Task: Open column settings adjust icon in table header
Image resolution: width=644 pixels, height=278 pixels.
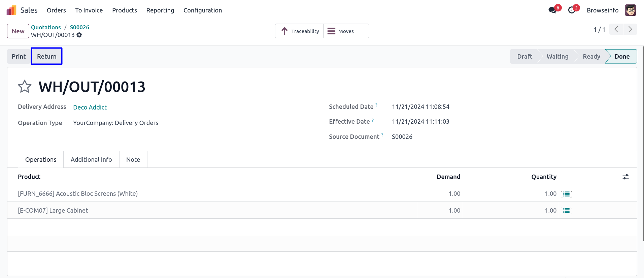Action: coord(625,177)
